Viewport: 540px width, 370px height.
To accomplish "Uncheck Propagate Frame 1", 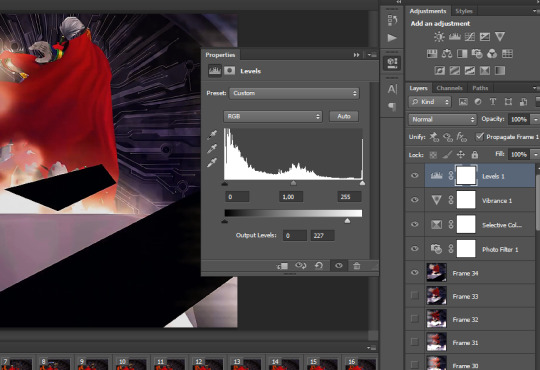I will point(479,137).
